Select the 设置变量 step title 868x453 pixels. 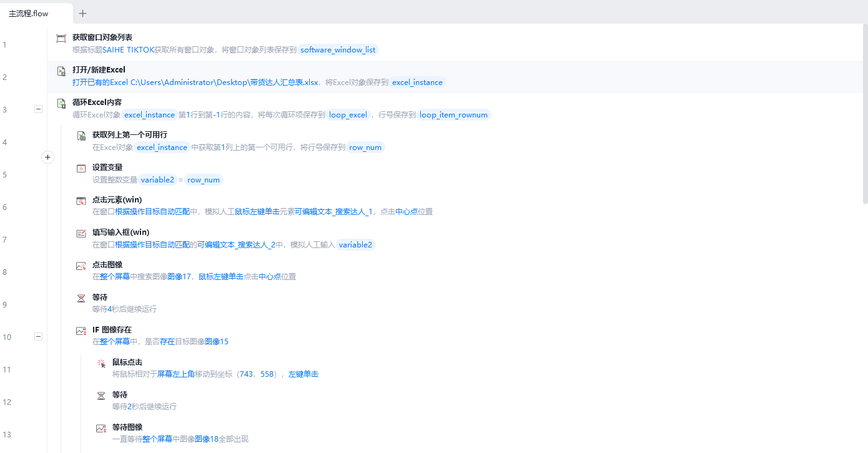click(107, 167)
